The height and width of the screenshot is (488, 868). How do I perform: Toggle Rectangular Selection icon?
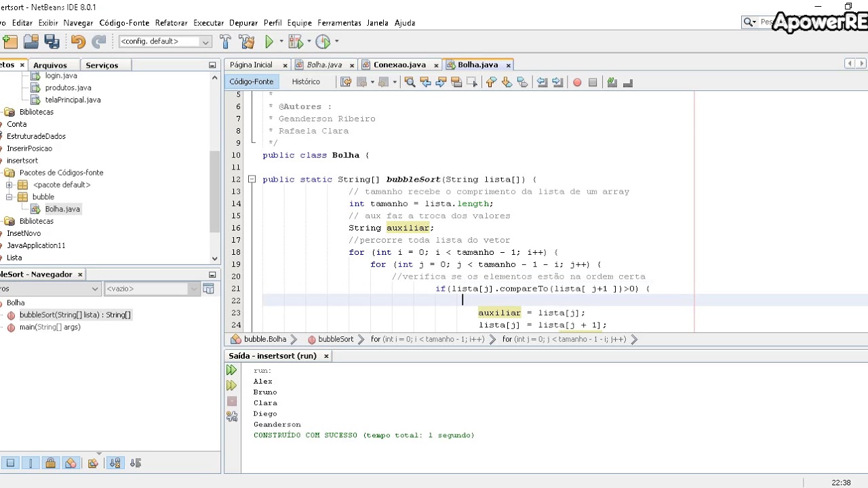coord(472,82)
